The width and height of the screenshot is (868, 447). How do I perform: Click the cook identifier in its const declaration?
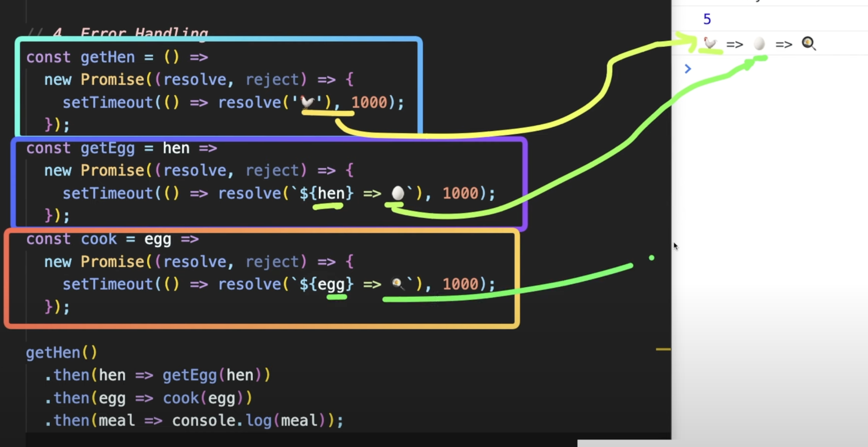[x=99, y=239]
